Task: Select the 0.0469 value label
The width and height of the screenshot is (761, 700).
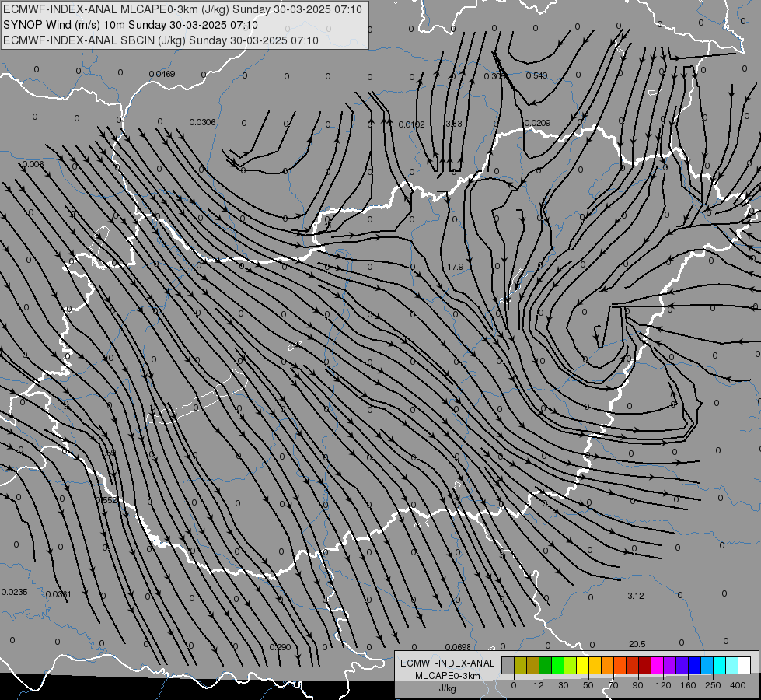Action: coord(162,74)
